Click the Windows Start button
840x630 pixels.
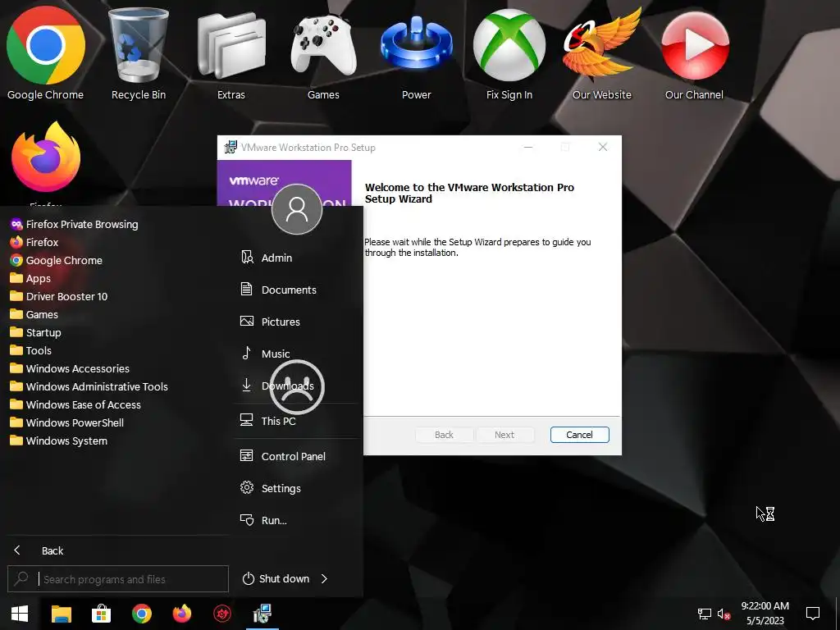pyautogui.click(x=20, y=614)
